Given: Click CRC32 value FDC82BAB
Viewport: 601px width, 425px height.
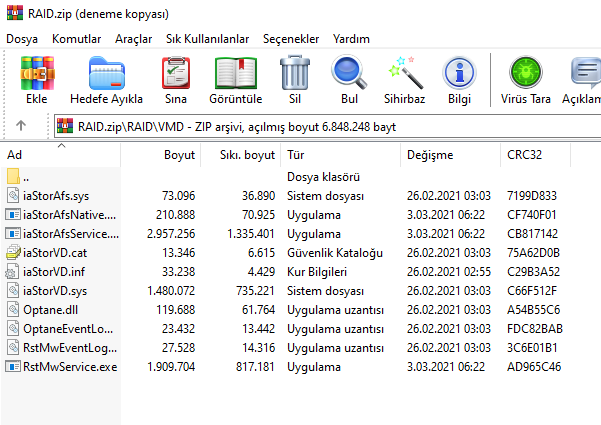Looking at the screenshot, I should coord(535,329).
